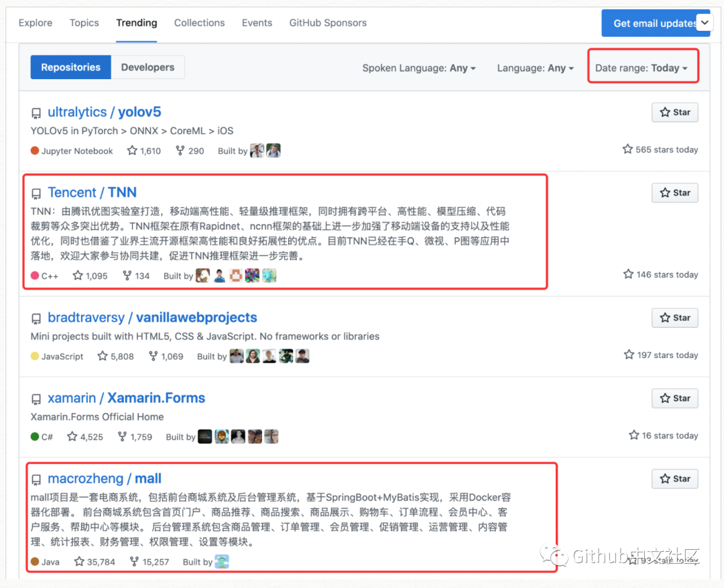Switch to the Topics tab
This screenshot has height=588, width=724.
84,23
